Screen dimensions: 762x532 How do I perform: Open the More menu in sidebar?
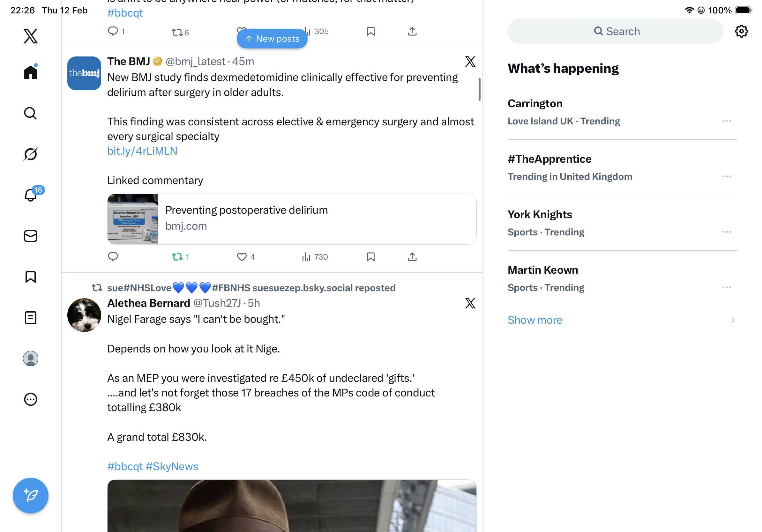click(31, 399)
